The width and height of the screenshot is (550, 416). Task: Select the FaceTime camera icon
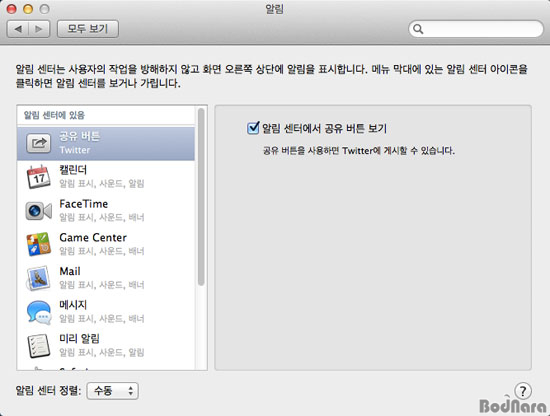click(38, 210)
